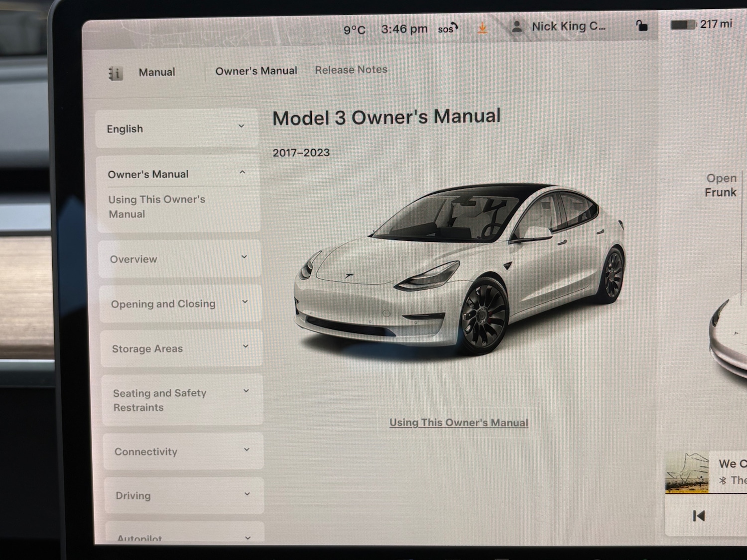The height and width of the screenshot is (560, 747).
Task: Select the Bluetooth icon in media player
Action: pos(723,481)
